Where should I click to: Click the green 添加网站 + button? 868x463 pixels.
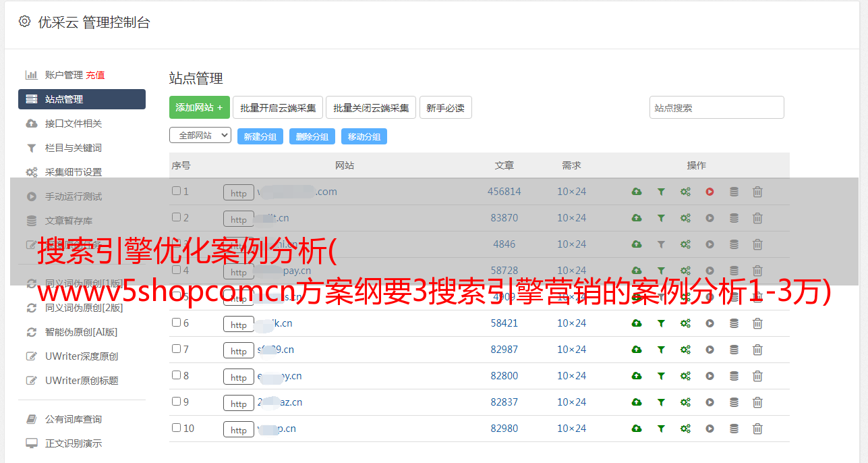coord(200,107)
